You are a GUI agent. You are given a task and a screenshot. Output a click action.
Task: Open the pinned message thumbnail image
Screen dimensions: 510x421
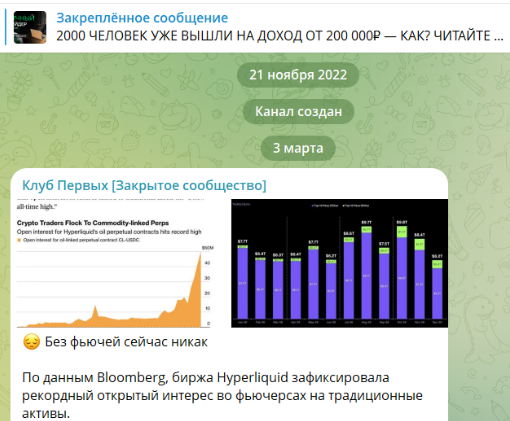pyautogui.click(x=30, y=27)
